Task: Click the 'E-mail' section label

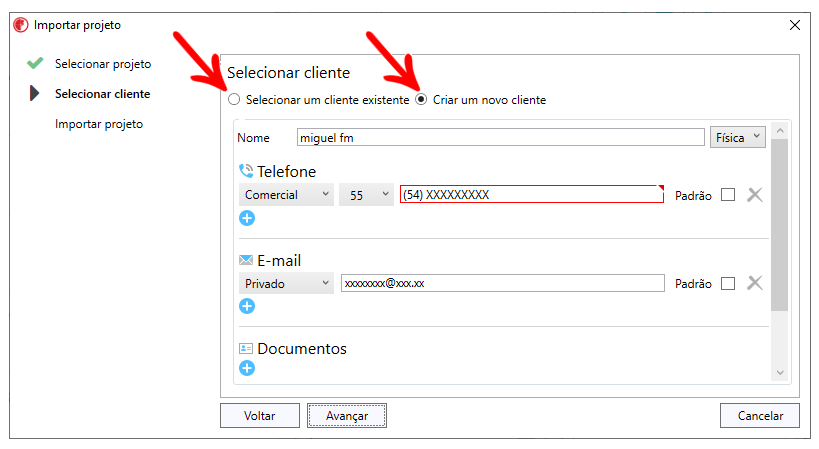Action: pyautogui.click(x=279, y=260)
